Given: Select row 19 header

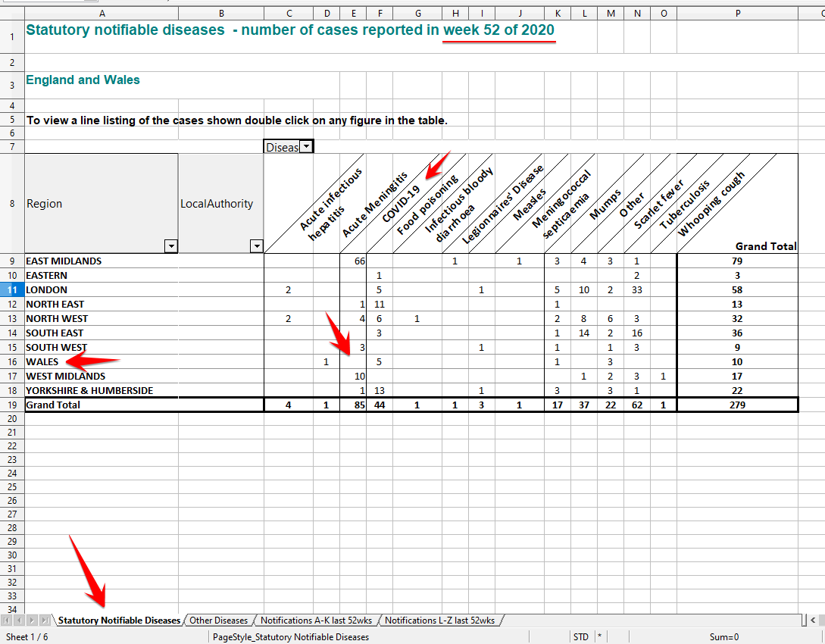Looking at the screenshot, I should 12,405.
